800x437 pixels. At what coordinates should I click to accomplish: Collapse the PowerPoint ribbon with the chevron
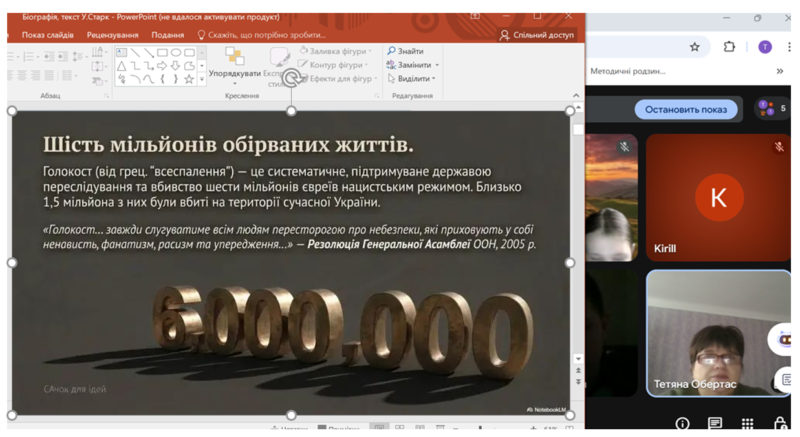click(x=577, y=96)
